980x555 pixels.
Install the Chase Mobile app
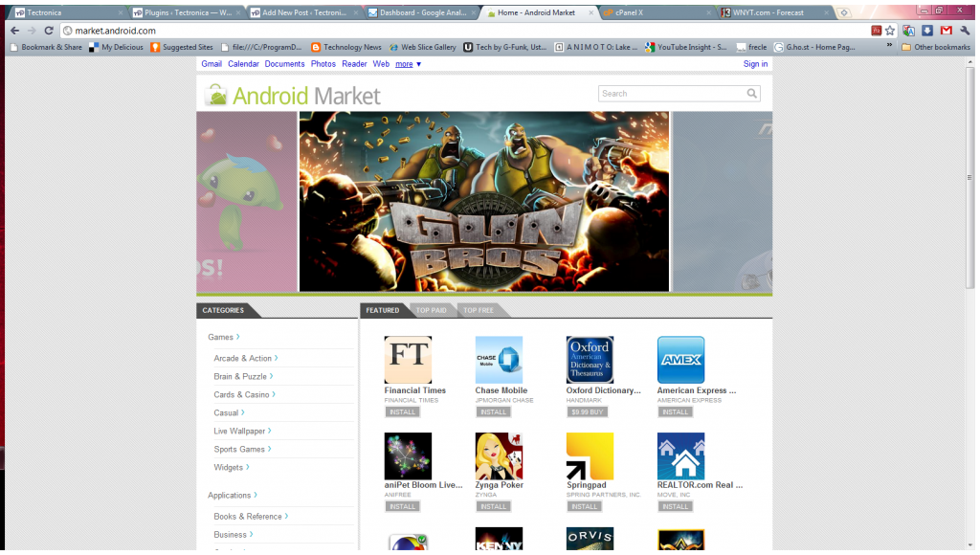click(x=494, y=412)
